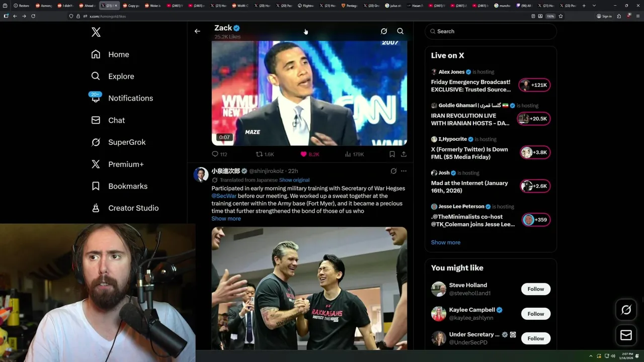Click the Explore magnifier icon
Image resolution: width=644 pixels, height=362 pixels.
[x=96, y=76]
